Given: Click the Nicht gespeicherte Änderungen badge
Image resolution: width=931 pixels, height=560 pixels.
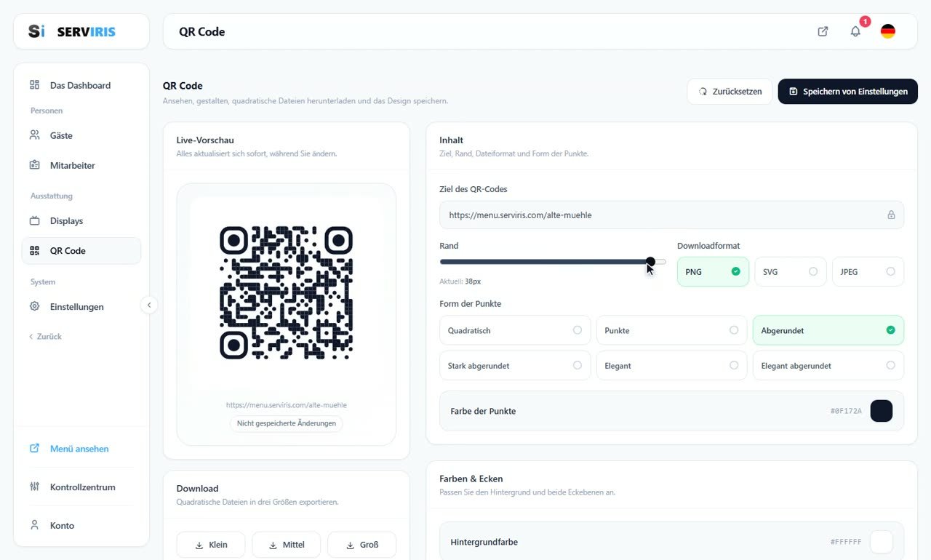Looking at the screenshot, I should click(x=287, y=423).
